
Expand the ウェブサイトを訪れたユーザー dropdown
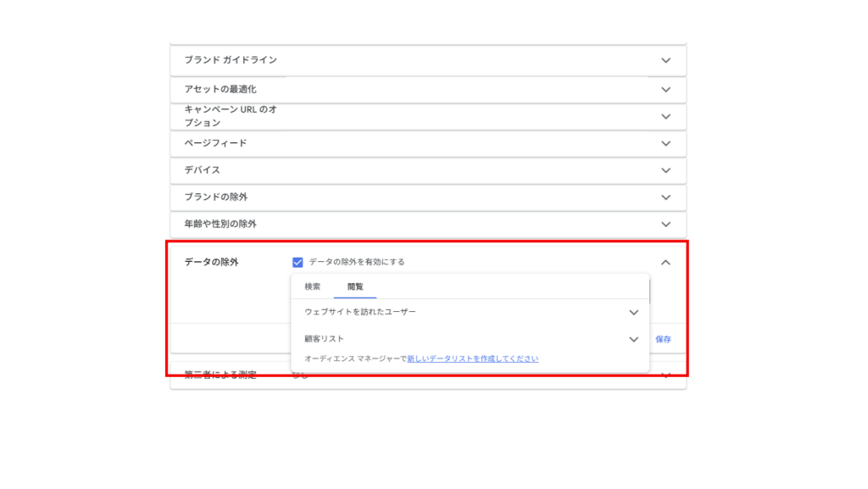pos(632,313)
